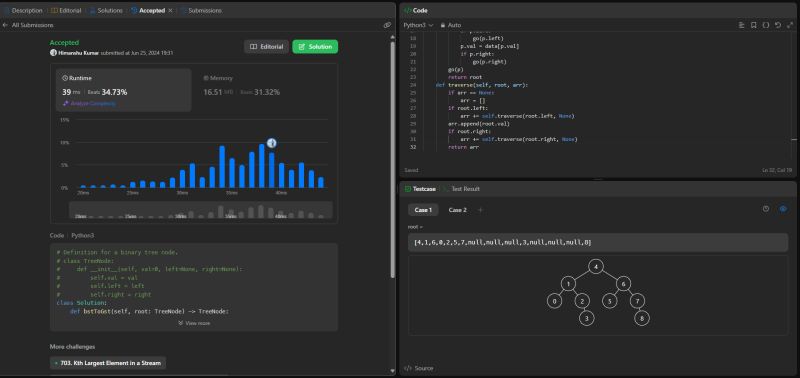The image size is (800, 378).
Task: Click the reset testcases clock icon
Action: 766,209
